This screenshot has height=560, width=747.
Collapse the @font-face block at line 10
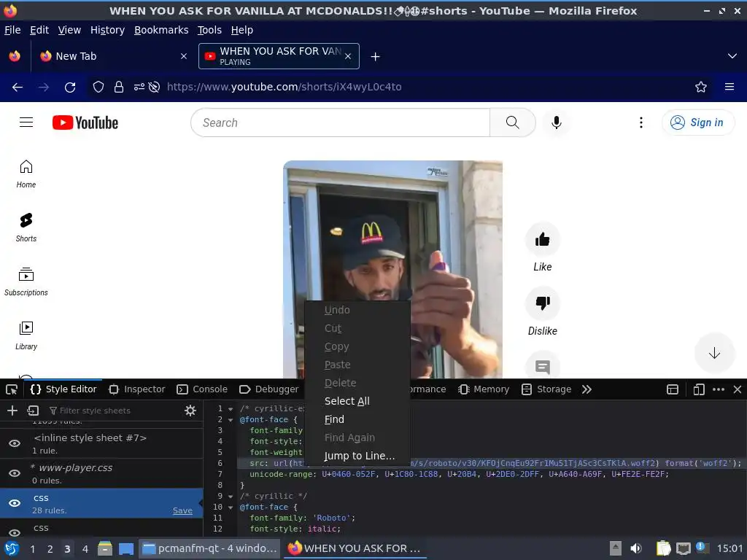230,507
